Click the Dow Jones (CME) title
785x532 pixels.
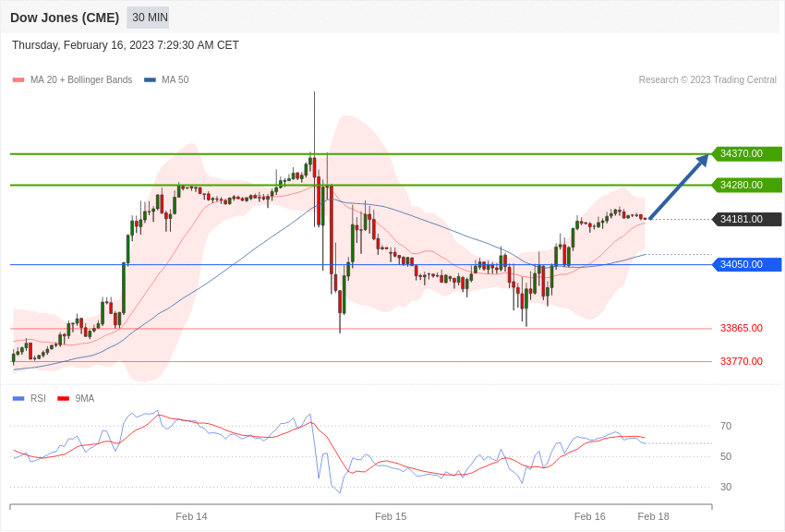(x=65, y=18)
